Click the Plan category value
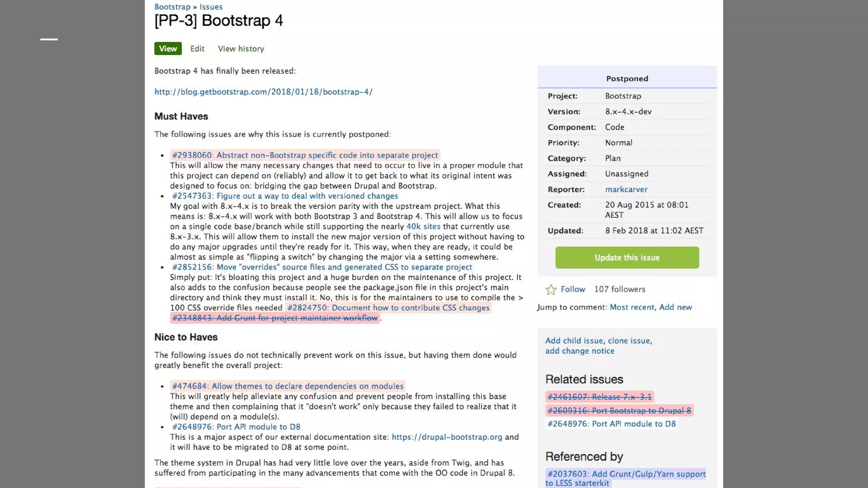868x488 pixels. (x=612, y=158)
